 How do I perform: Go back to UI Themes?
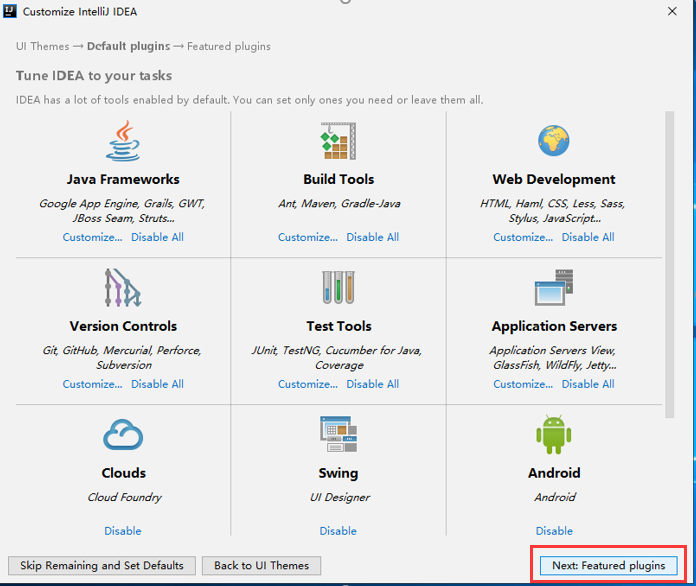(261, 566)
